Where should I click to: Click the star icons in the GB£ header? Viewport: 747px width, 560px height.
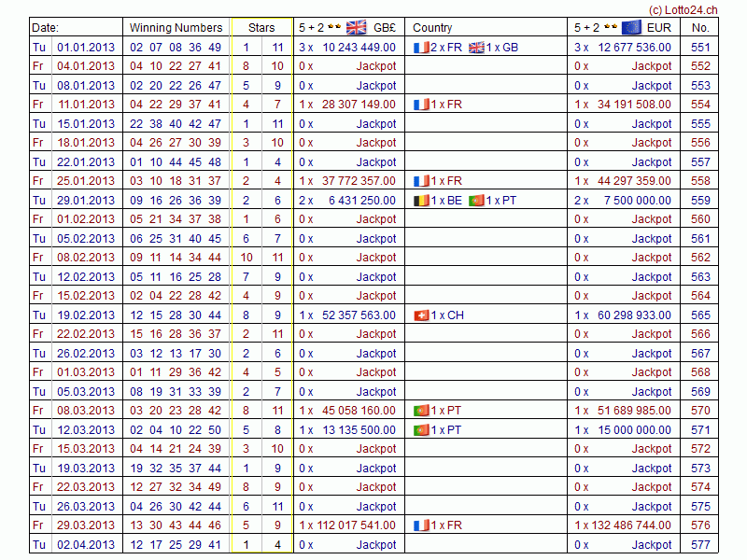pyautogui.click(x=334, y=27)
